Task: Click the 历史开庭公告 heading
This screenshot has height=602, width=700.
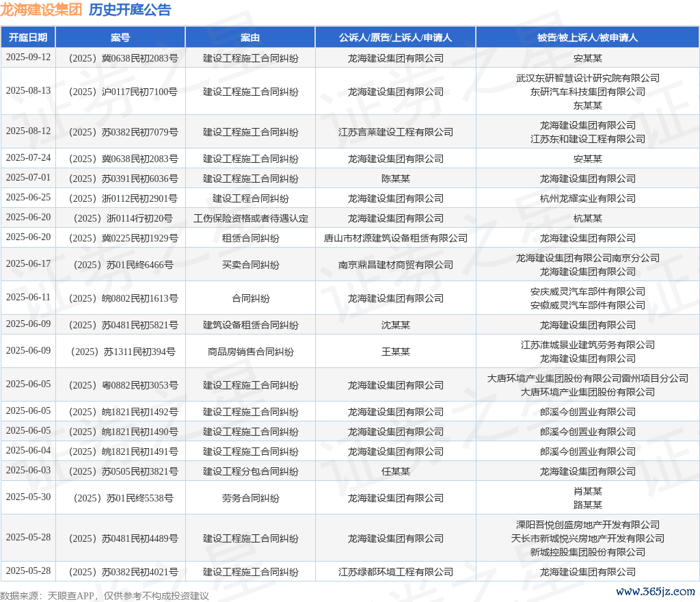Action: 130,10
